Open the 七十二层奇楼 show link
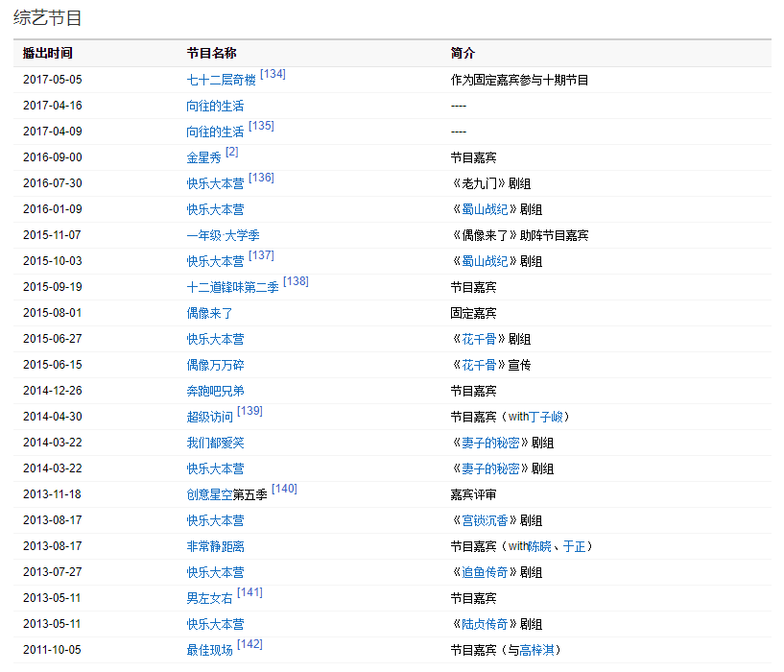This screenshot has height=672, width=784. [x=221, y=81]
